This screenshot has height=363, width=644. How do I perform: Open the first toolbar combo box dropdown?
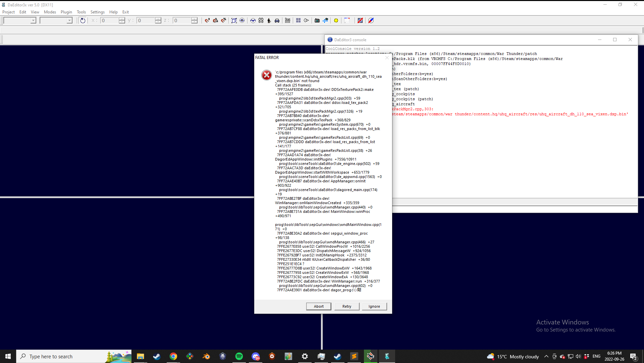pos(33,20)
